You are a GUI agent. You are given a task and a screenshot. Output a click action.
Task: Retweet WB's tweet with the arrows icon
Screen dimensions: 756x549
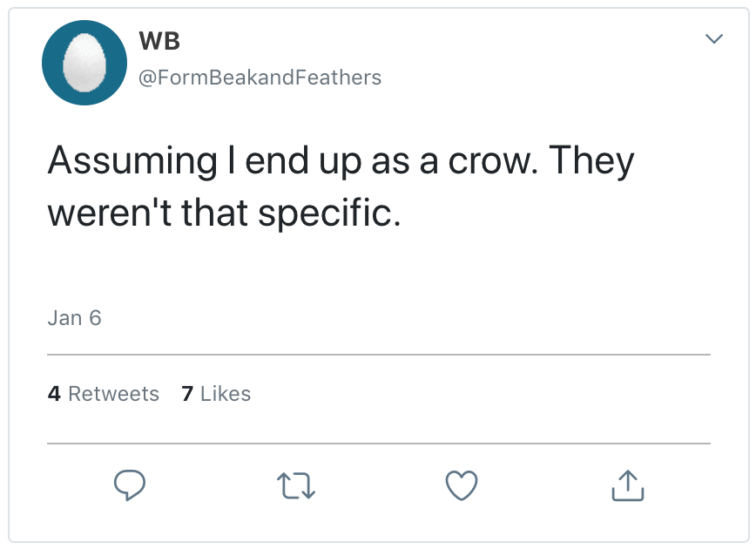(296, 486)
